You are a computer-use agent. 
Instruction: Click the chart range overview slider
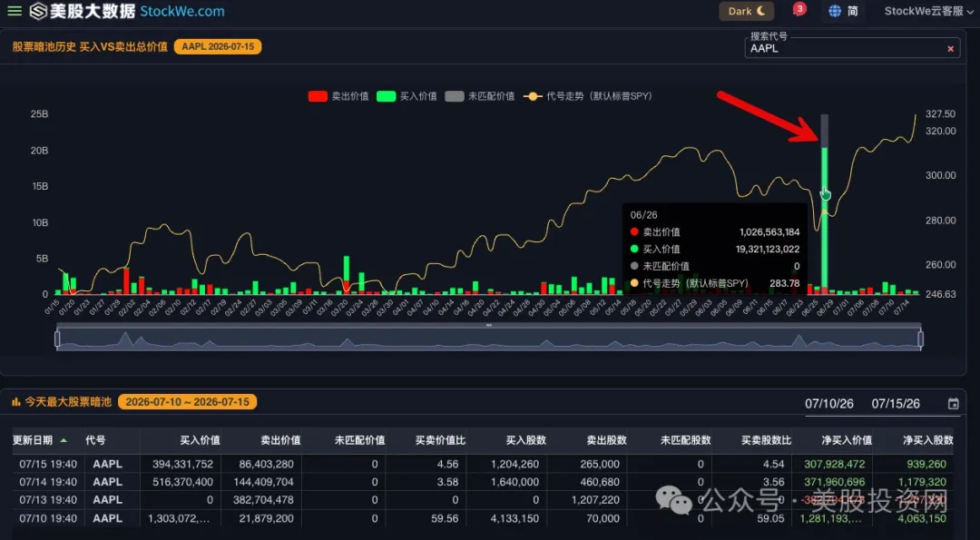[x=489, y=339]
